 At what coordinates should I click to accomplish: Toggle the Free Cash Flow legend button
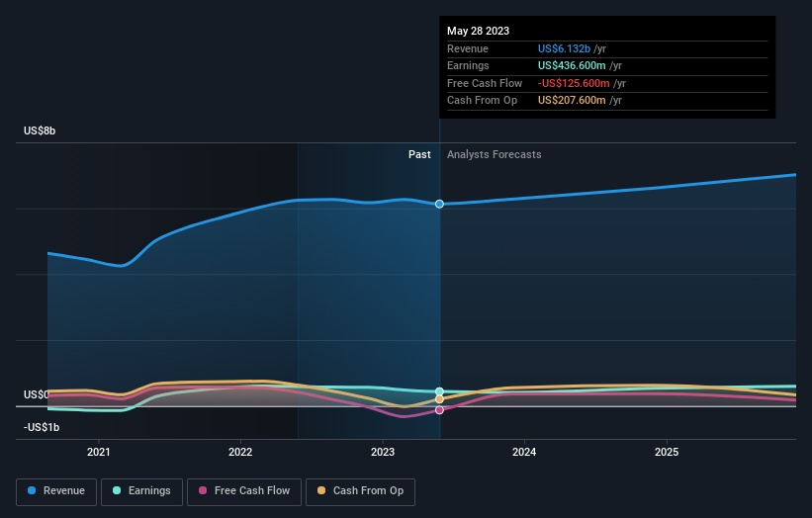pos(244,491)
